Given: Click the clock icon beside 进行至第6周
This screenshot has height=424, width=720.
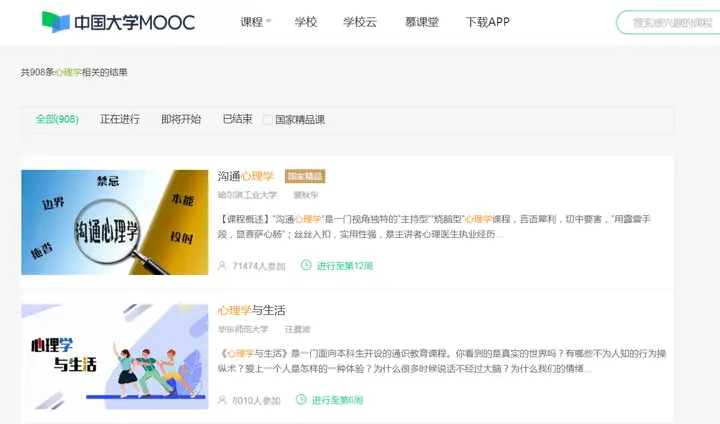Looking at the screenshot, I should coord(301,400).
